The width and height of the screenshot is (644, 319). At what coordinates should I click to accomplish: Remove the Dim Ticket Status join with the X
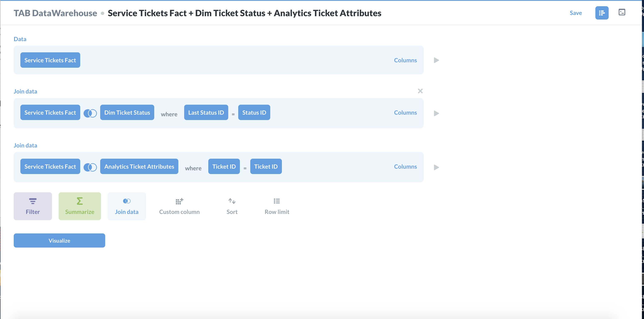pyautogui.click(x=420, y=91)
